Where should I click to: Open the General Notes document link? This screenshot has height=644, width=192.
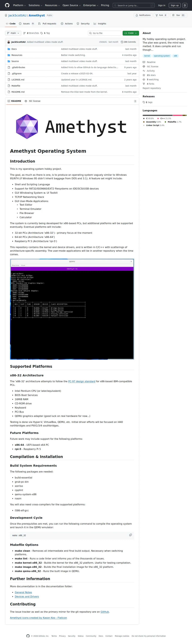tap(23, 592)
